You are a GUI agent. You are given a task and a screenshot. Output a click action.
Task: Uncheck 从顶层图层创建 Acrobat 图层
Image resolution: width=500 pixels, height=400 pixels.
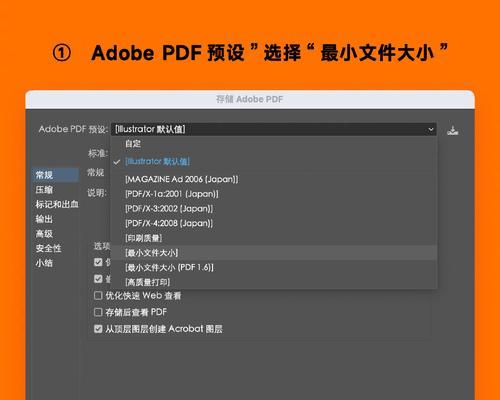pyautogui.click(x=98, y=329)
